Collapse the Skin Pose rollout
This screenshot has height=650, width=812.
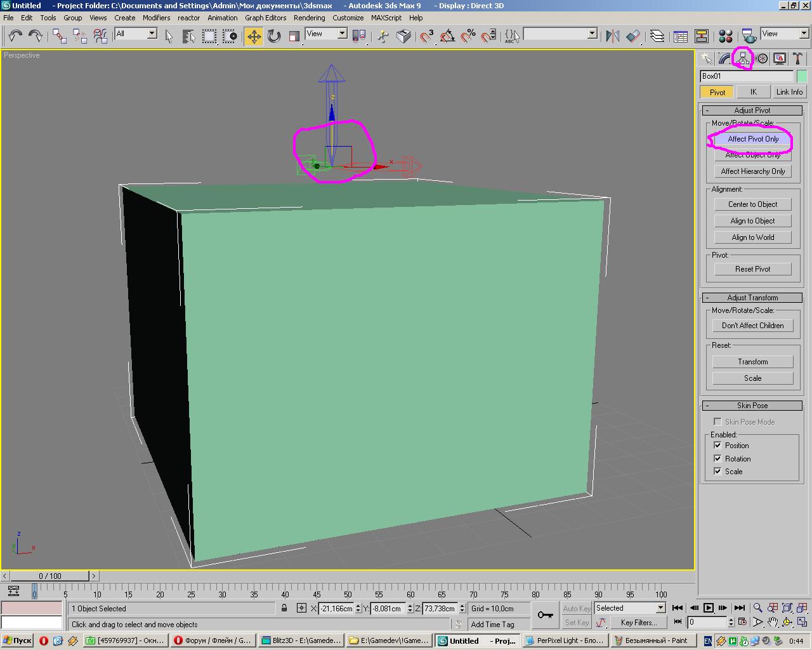point(752,406)
